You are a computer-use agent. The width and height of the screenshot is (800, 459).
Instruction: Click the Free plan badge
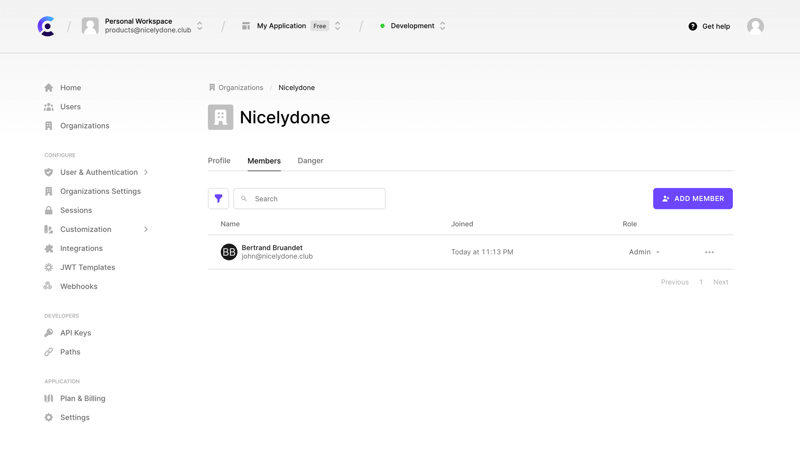coord(320,26)
